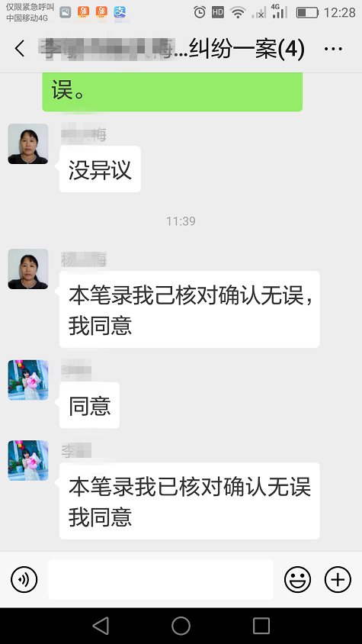Tap the woman's avatar below the 11:39 timestamp
362x644 pixels.
coord(28,269)
